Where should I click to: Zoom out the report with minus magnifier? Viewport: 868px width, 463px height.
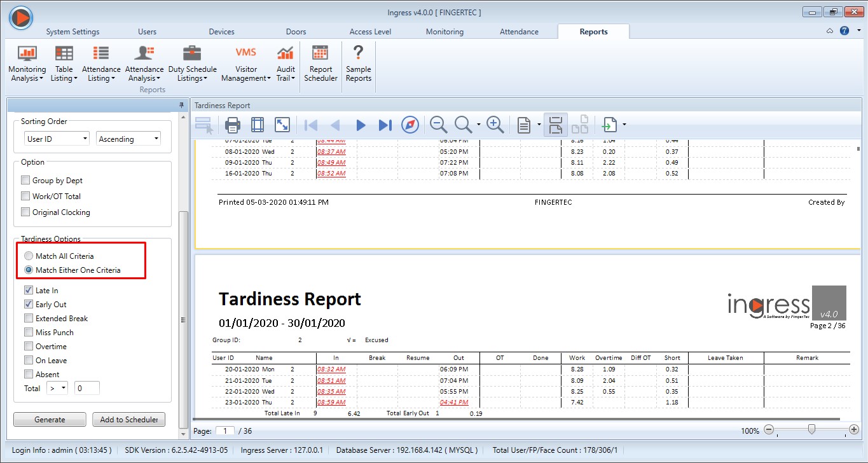click(438, 125)
